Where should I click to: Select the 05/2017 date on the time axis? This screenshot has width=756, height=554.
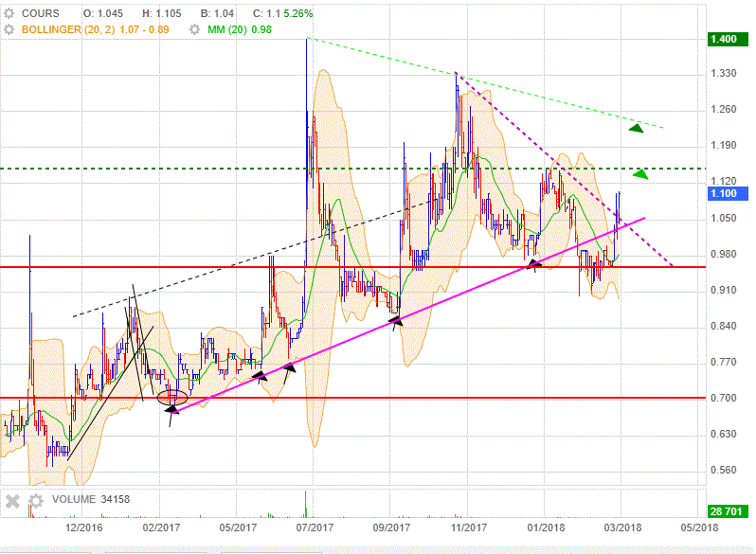[x=238, y=527]
